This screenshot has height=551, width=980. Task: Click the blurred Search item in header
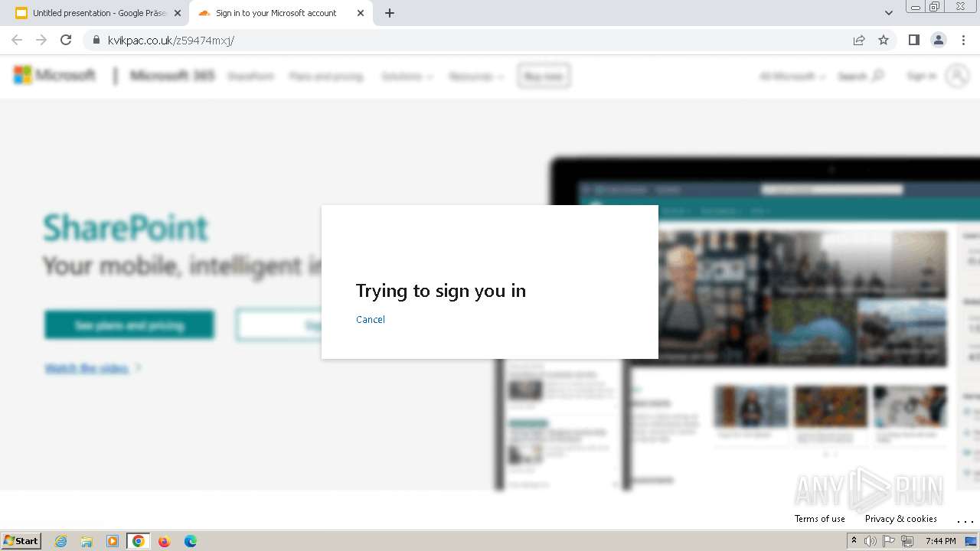[x=861, y=76]
